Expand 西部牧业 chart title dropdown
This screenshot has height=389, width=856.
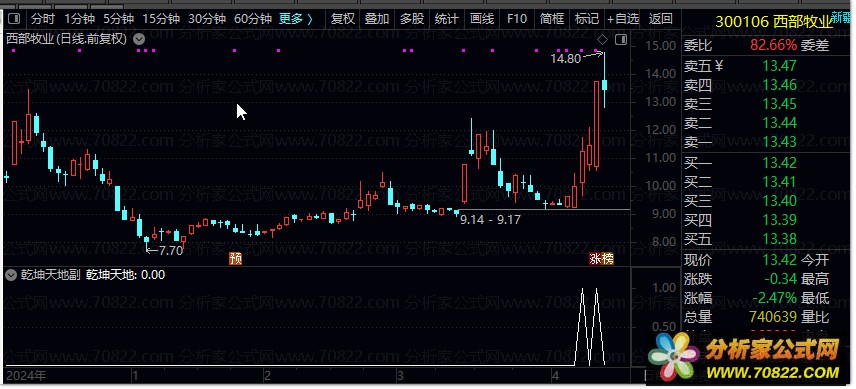coord(139,39)
